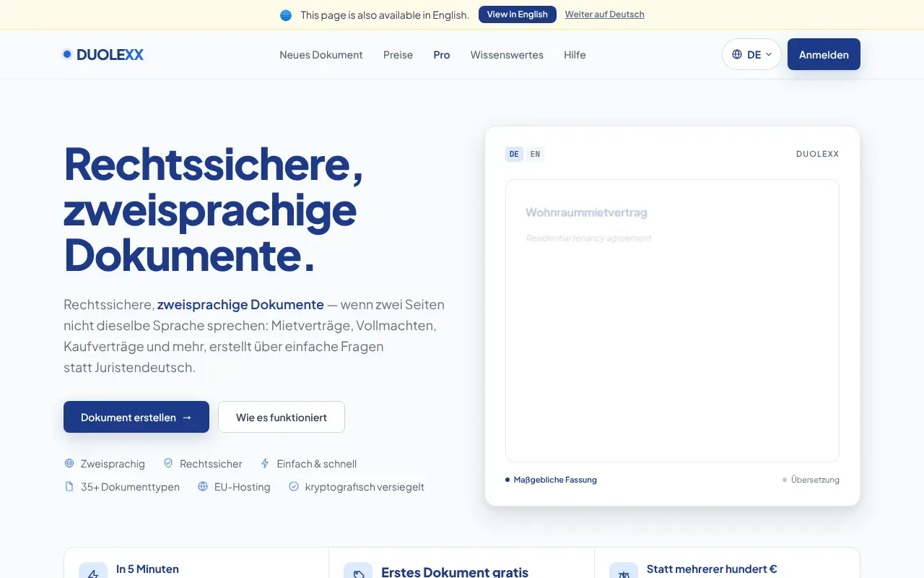The height and width of the screenshot is (578, 924).
Task: Click the checkmark icon beside kryptografisch versiegelt
Action: coord(294,487)
